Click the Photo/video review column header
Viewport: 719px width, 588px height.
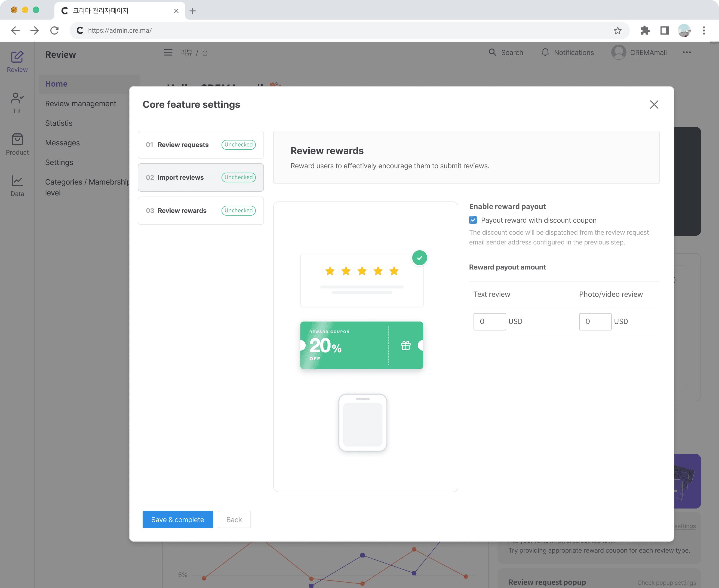pos(611,294)
